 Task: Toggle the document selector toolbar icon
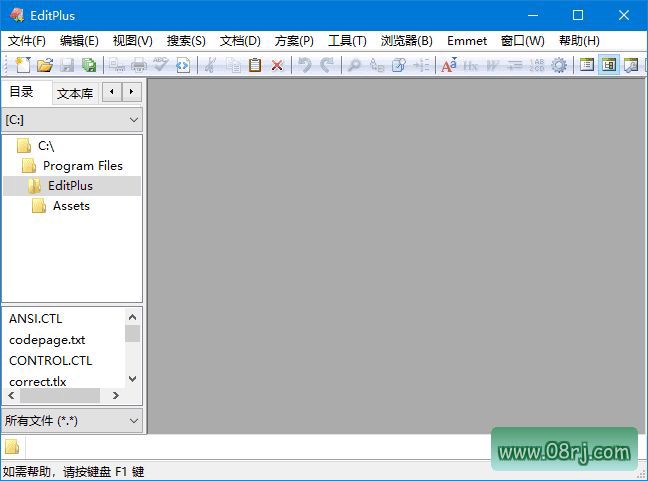point(587,65)
